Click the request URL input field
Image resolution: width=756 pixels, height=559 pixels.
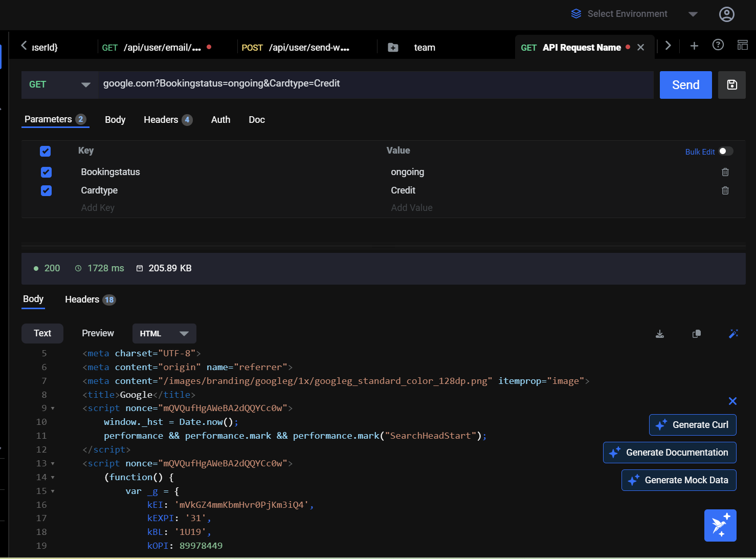click(376, 84)
